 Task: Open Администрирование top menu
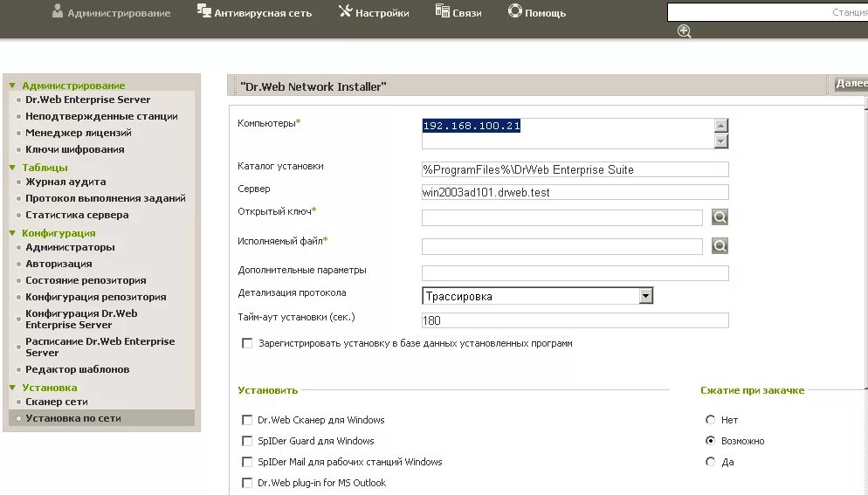tap(119, 13)
